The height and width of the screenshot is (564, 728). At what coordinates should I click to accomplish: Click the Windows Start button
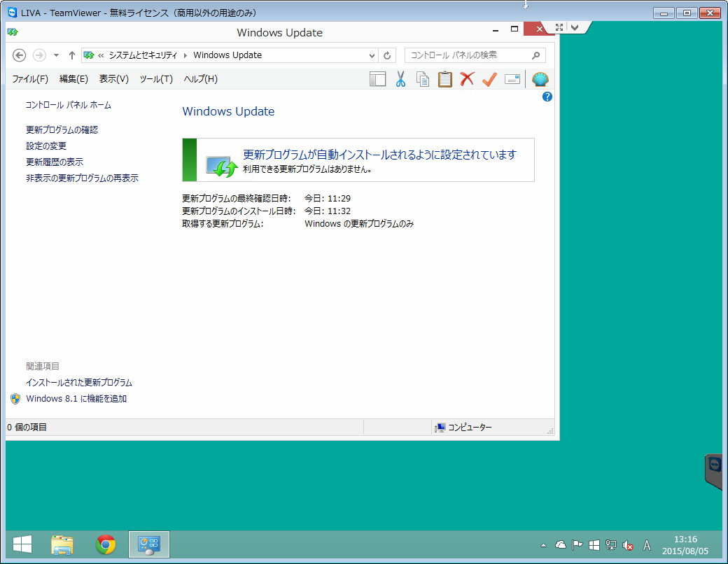22,545
